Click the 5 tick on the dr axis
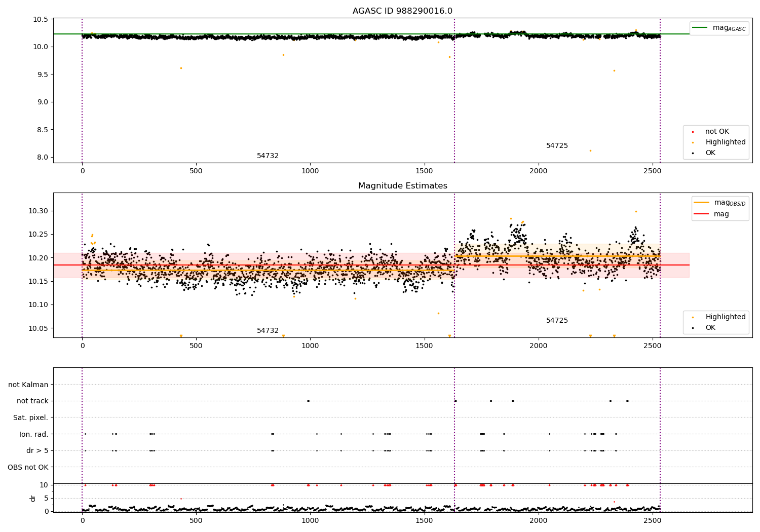This screenshot has height=532, width=760. 47,498
